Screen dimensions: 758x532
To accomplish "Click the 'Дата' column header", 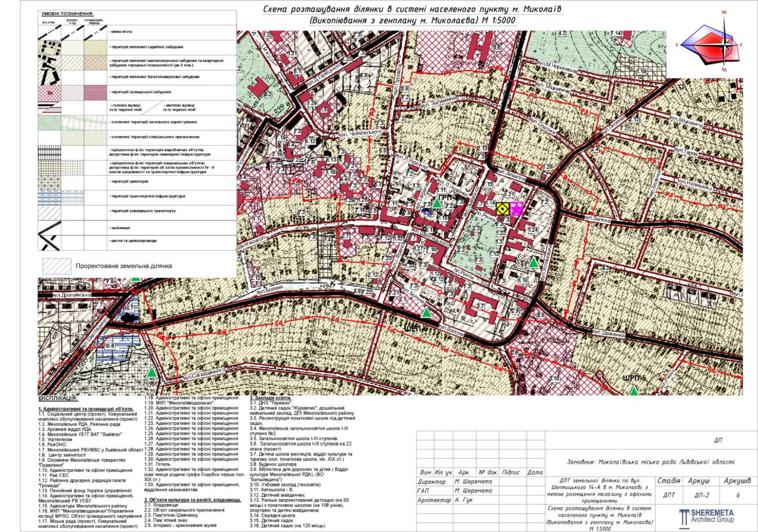I will tap(535, 473).
